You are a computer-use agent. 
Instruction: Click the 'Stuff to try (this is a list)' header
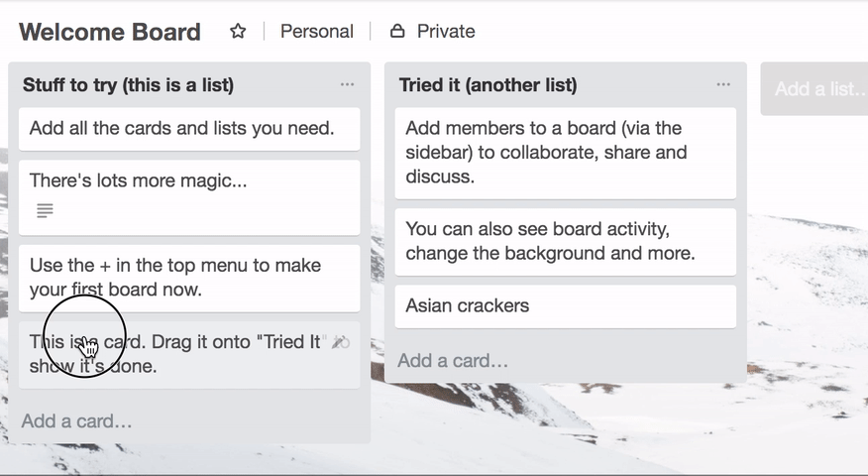[x=129, y=84]
